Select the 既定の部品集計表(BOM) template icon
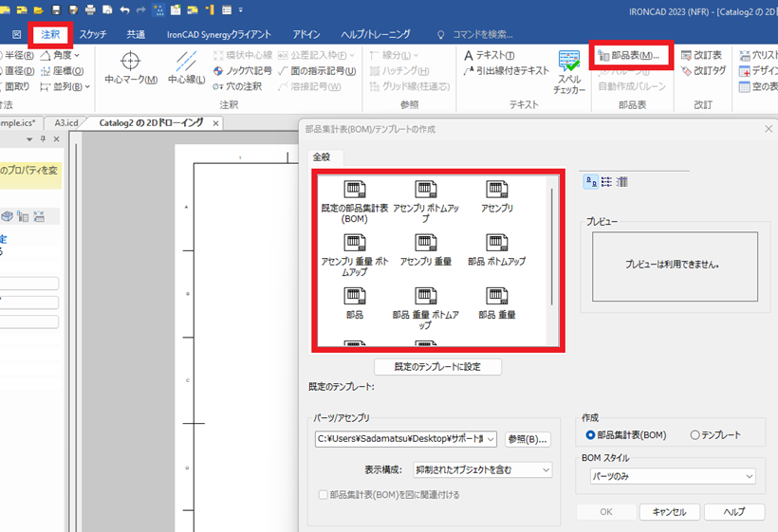This screenshot has height=532, width=778. (x=354, y=202)
